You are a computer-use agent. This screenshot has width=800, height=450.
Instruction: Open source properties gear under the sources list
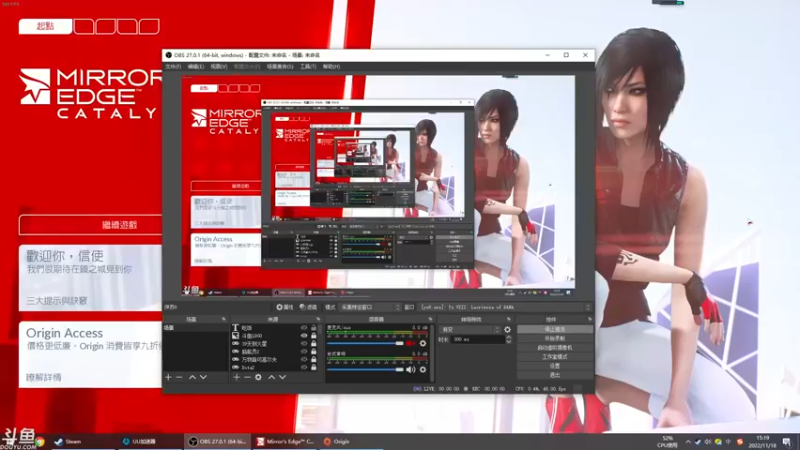pyautogui.click(x=258, y=377)
